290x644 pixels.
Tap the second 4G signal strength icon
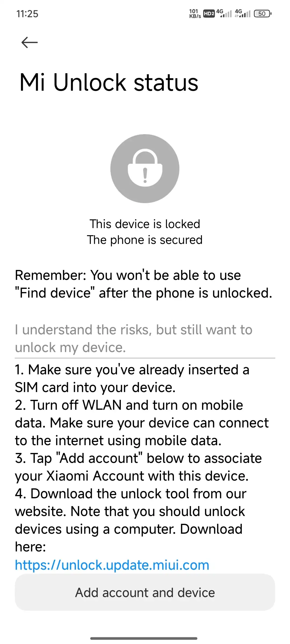point(243,13)
